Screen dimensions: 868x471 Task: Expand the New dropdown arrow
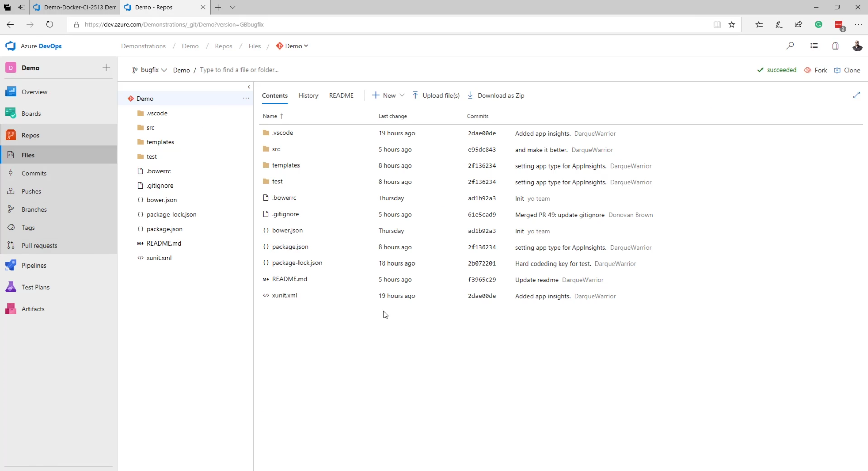[x=402, y=95]
